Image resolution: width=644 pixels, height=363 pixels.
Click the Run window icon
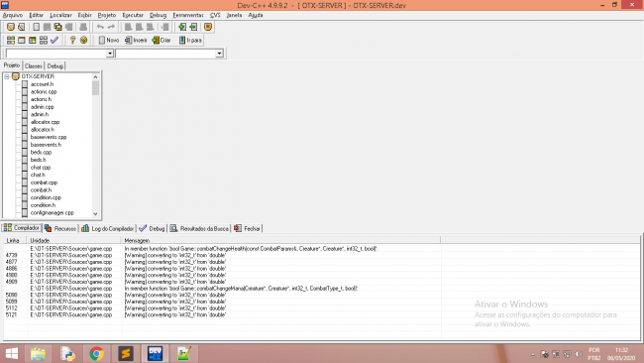22,41
